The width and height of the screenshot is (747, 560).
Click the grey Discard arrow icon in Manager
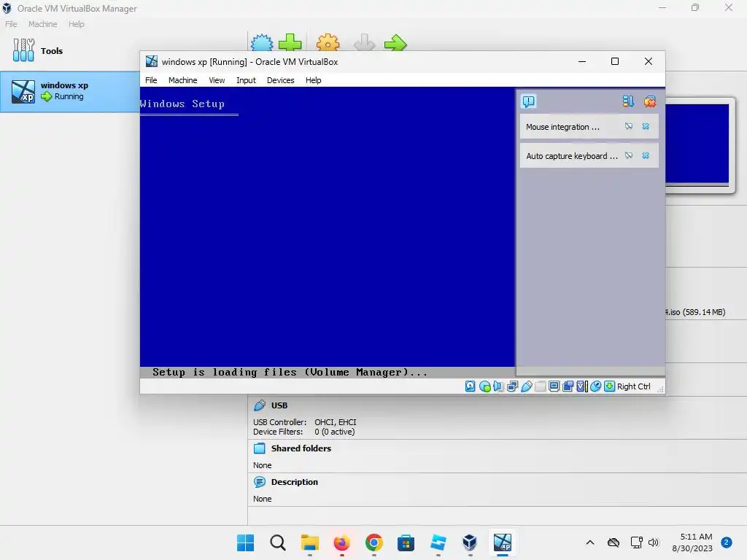365,43
